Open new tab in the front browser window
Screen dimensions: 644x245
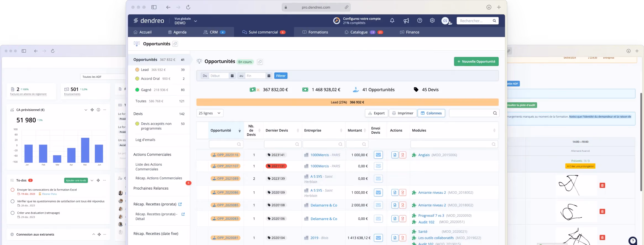click(x=499, y=7)
